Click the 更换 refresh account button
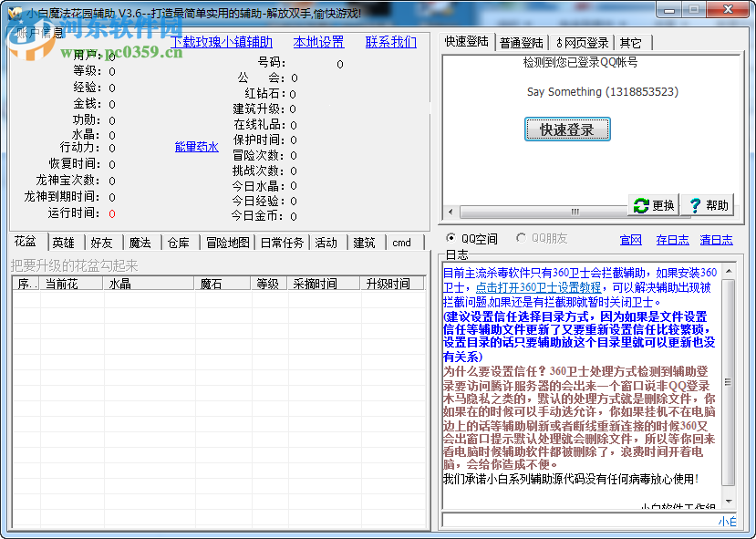Screen dimensions: 756x539 point(653,205)
